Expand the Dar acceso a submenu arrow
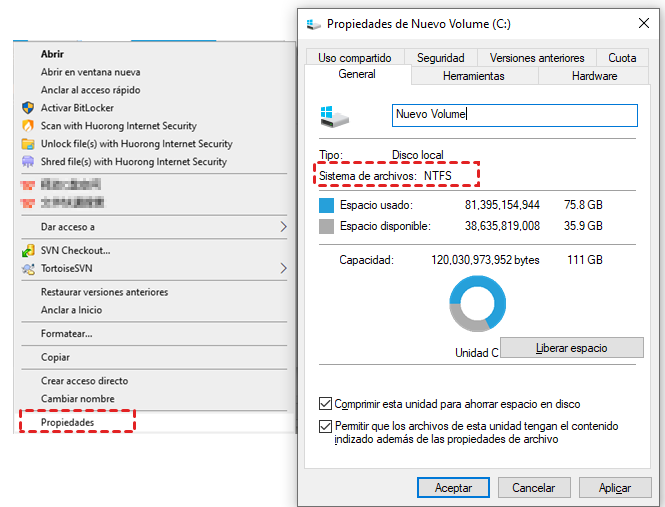This screenshot has width=665, height=507. click(283, 227)
